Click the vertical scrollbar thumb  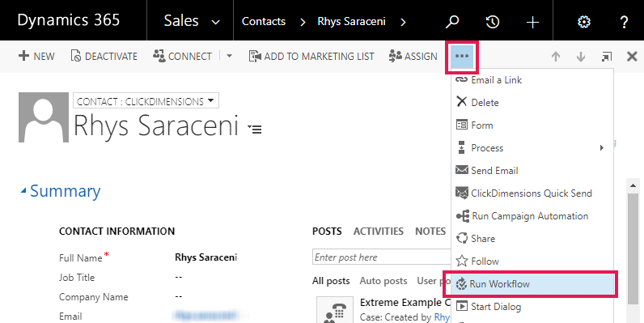coord(633,249)
